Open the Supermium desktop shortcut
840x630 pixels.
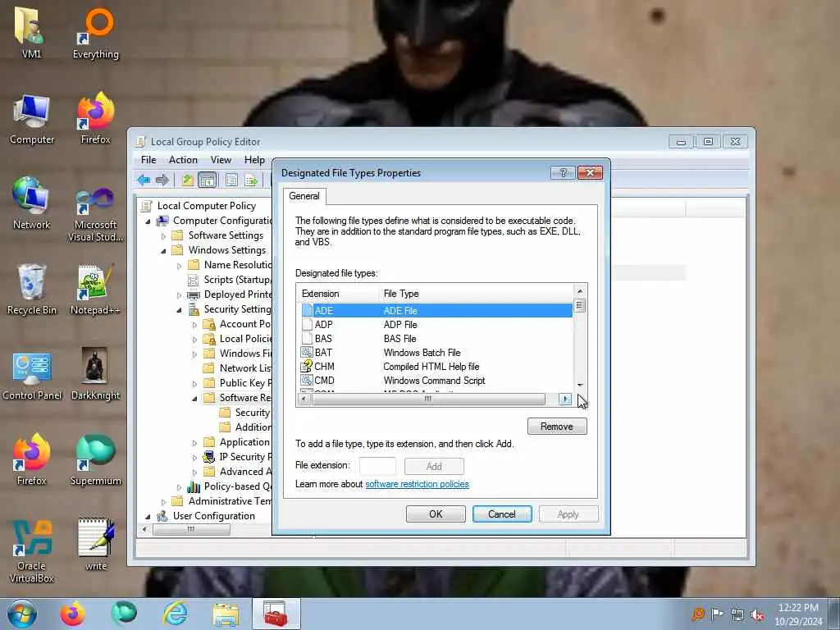click(x=95, y=459)
